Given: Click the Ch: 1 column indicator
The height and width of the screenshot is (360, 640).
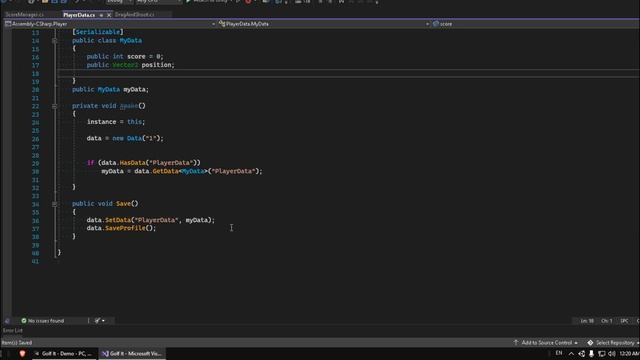Looking at the screenshot, I should click(607, 321).
